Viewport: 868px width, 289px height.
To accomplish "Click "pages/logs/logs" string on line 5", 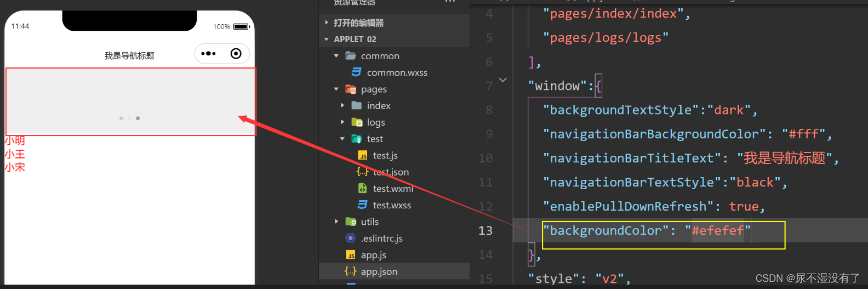I will pos(606,38).
